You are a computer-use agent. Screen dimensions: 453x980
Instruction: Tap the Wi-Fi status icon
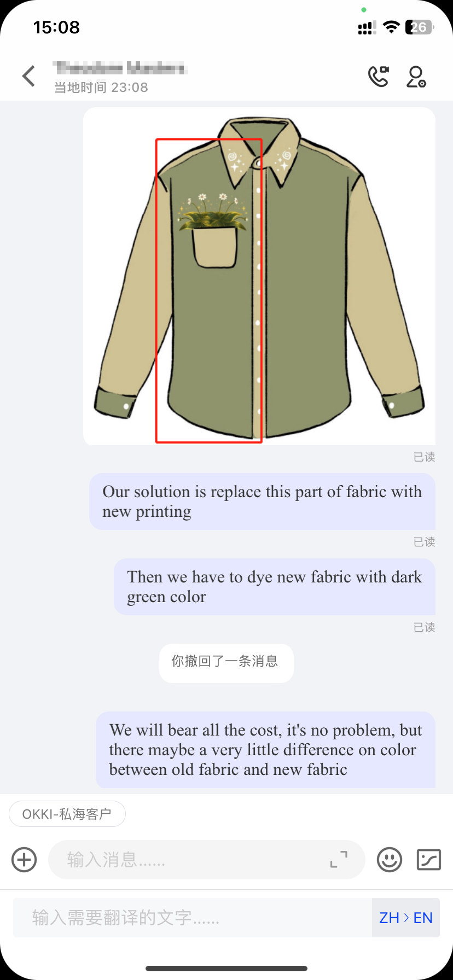pyautogui.click(x=391, y=27)
